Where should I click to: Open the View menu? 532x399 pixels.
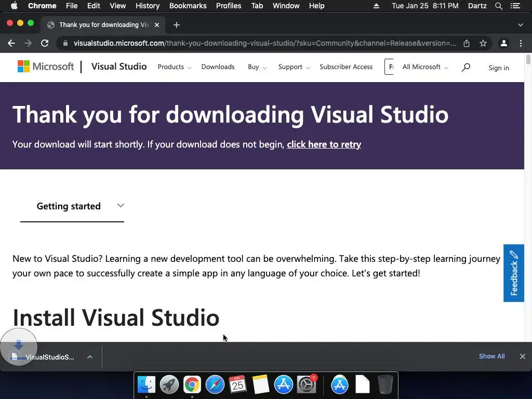click(x=118, y=6)
